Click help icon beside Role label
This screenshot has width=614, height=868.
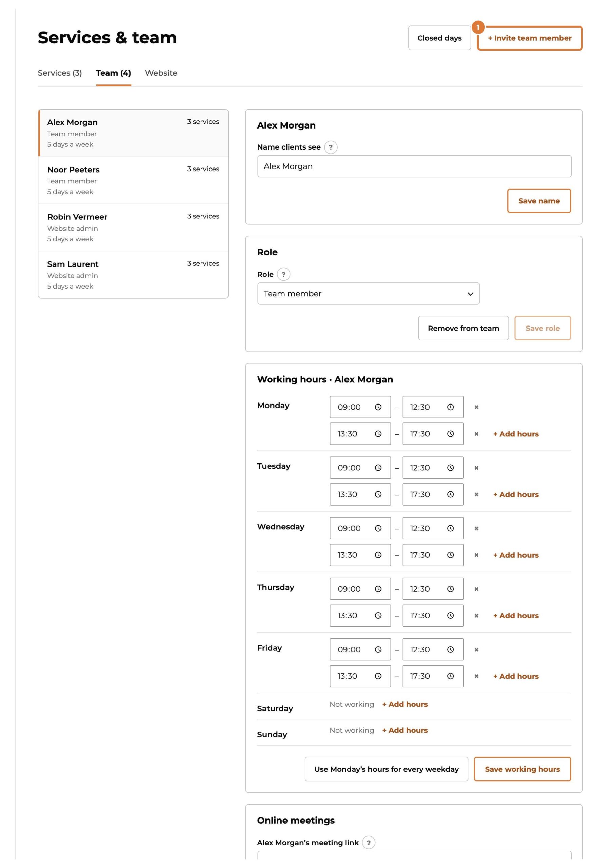283,274
